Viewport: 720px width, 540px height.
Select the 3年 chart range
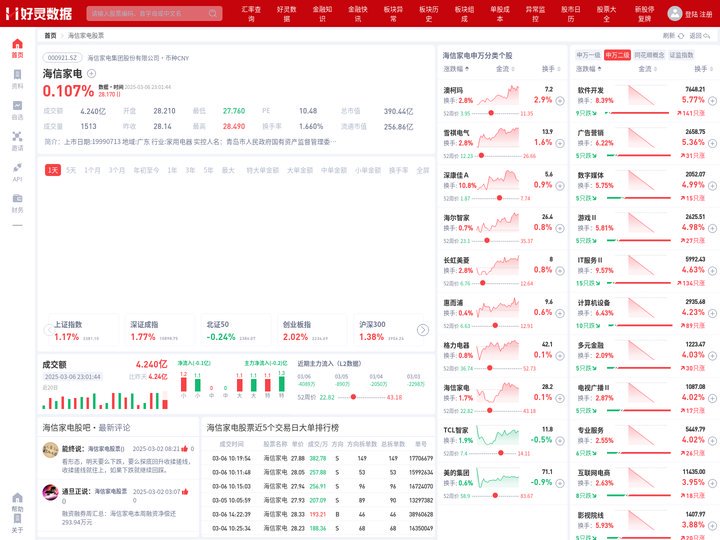pyautogui.click(x=190, y=170)
